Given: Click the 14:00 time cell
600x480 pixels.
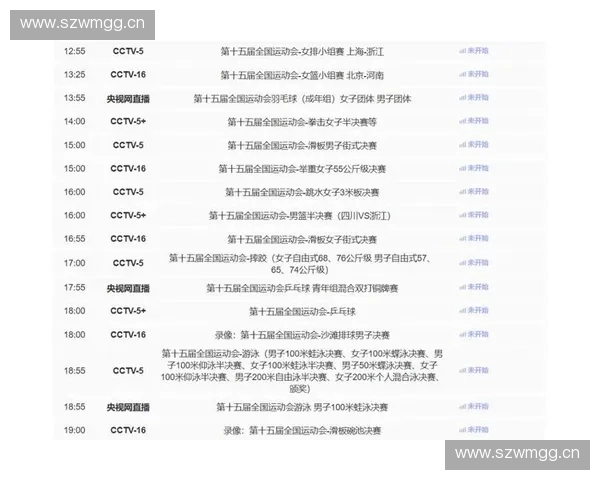Looking at the screenshot, I should coord(75,121).
